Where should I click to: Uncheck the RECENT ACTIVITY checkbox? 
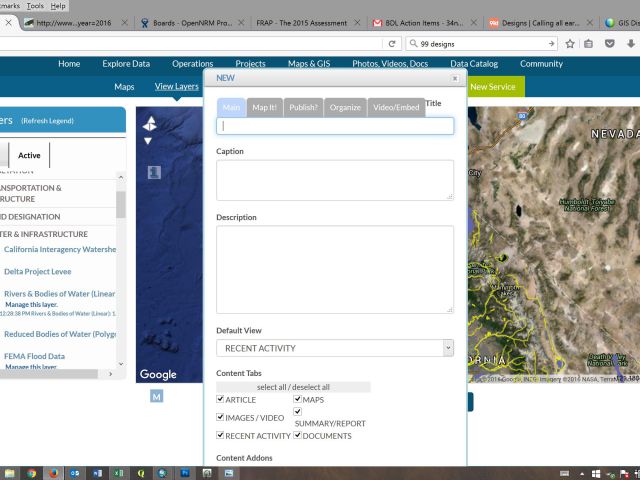pos(220,435)
